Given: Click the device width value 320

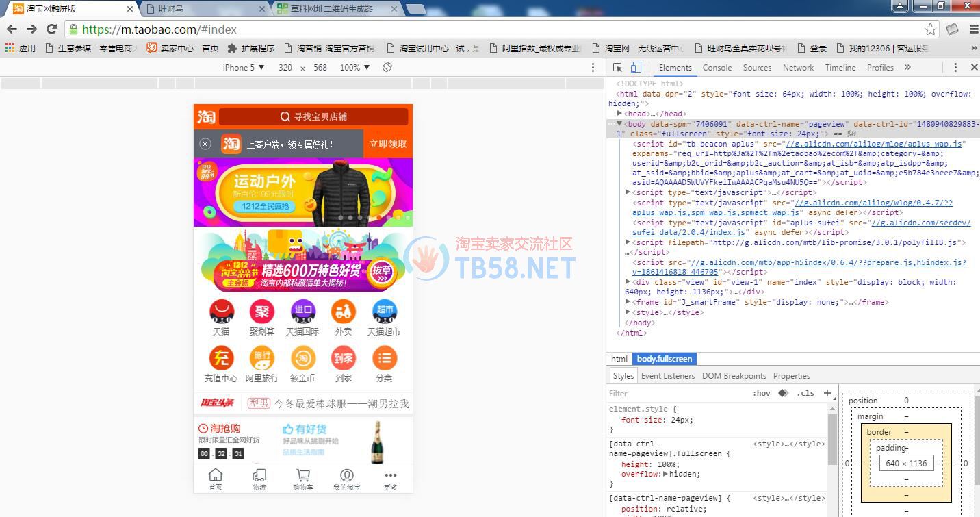Looking at the screenshot, I should coord(285,67).
